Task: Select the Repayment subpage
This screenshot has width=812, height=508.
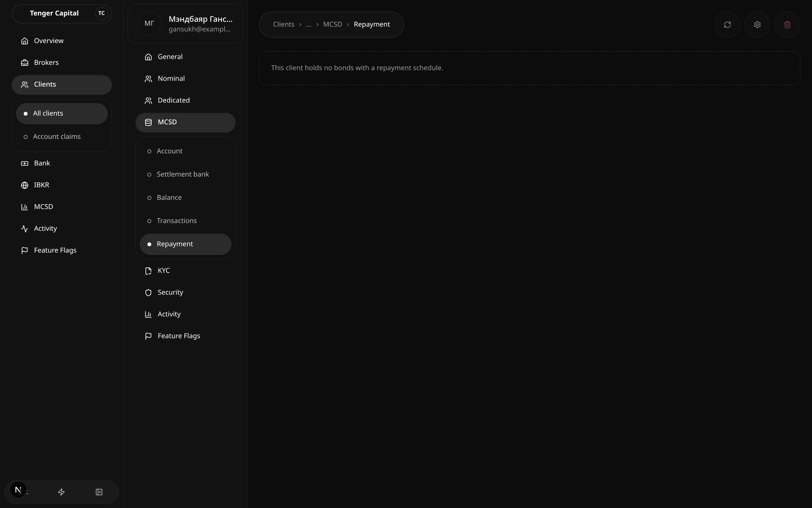Action: (x=186, y=244)
